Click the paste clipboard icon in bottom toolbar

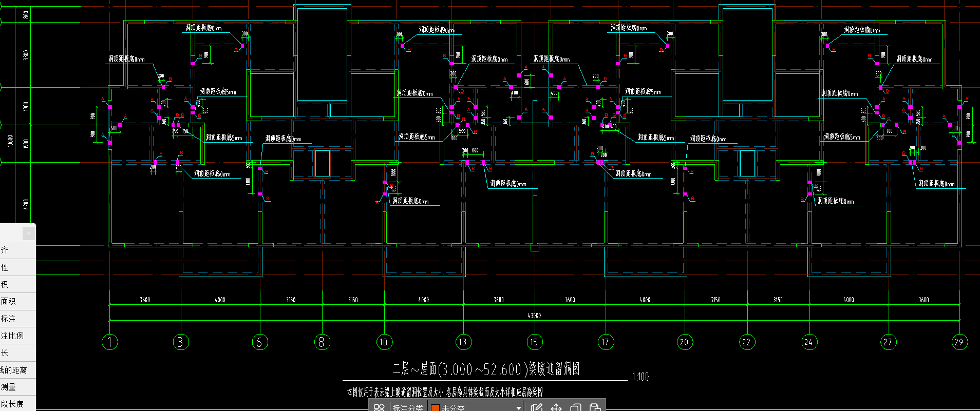[595, 407]
